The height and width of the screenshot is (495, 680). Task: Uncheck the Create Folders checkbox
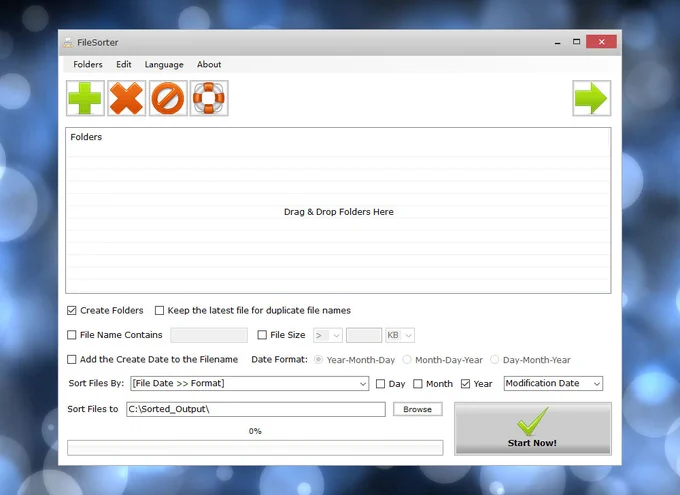(x=72, y=311)
